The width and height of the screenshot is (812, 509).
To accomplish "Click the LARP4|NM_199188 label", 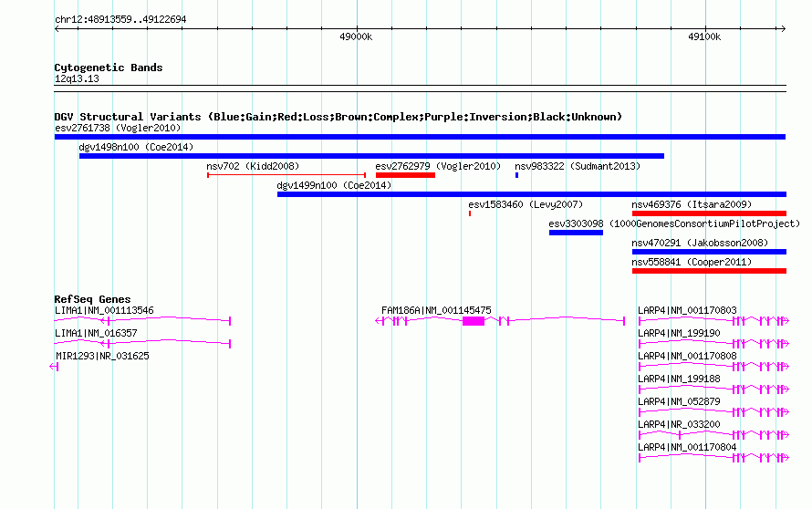I will point(679,379).
